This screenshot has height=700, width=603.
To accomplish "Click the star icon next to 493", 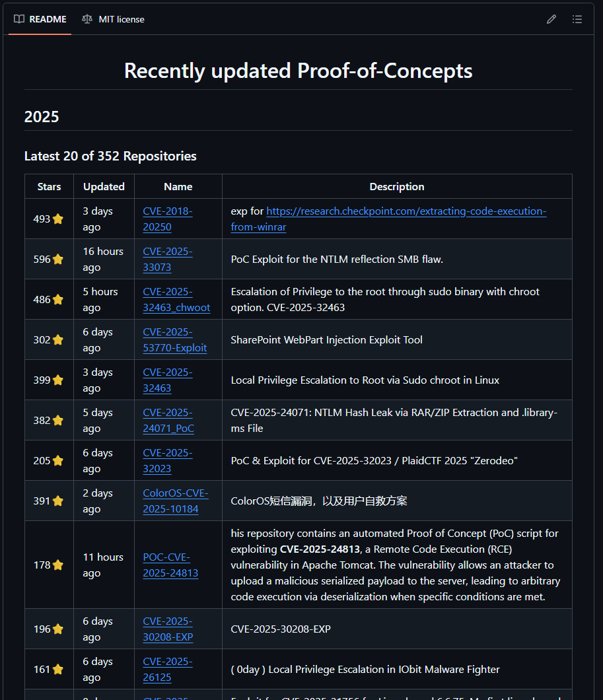I will [x=58, y=219].
